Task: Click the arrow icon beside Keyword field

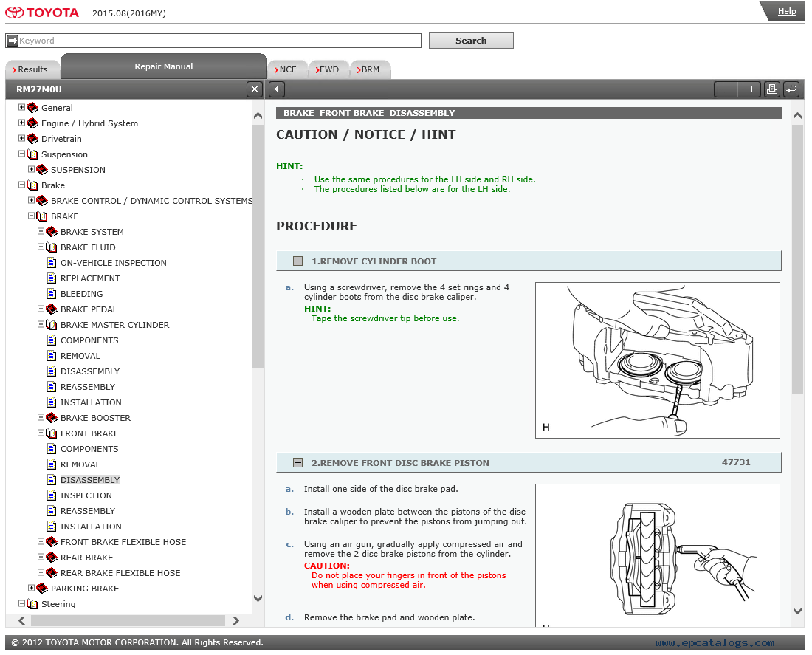Action: click(x=13, y=41)
